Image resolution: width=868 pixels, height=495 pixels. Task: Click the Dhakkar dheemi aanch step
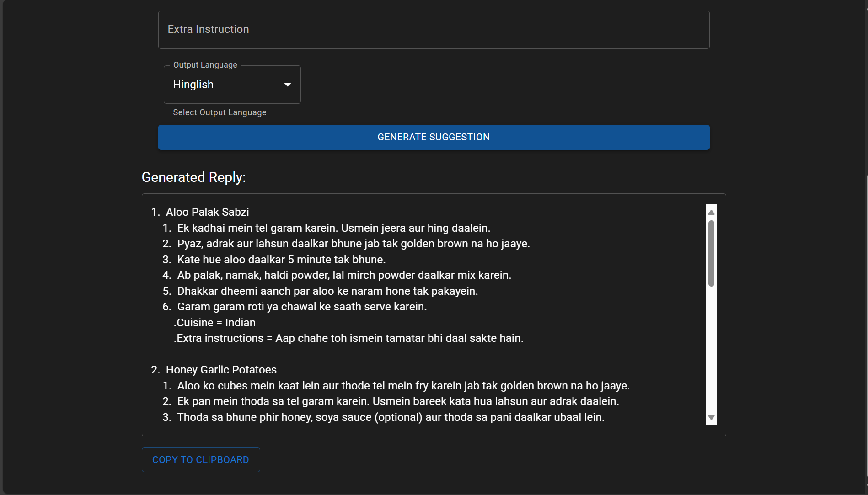pos(327,291)
